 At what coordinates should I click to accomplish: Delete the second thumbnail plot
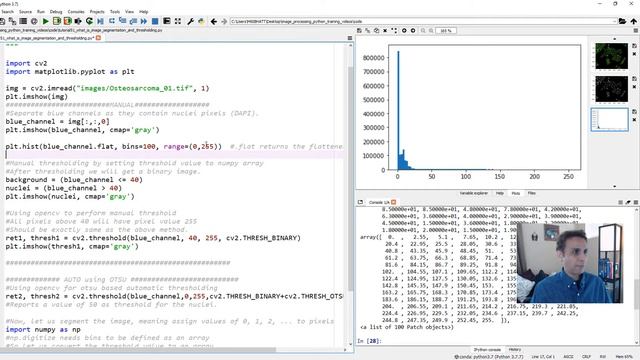click(634, 87)
